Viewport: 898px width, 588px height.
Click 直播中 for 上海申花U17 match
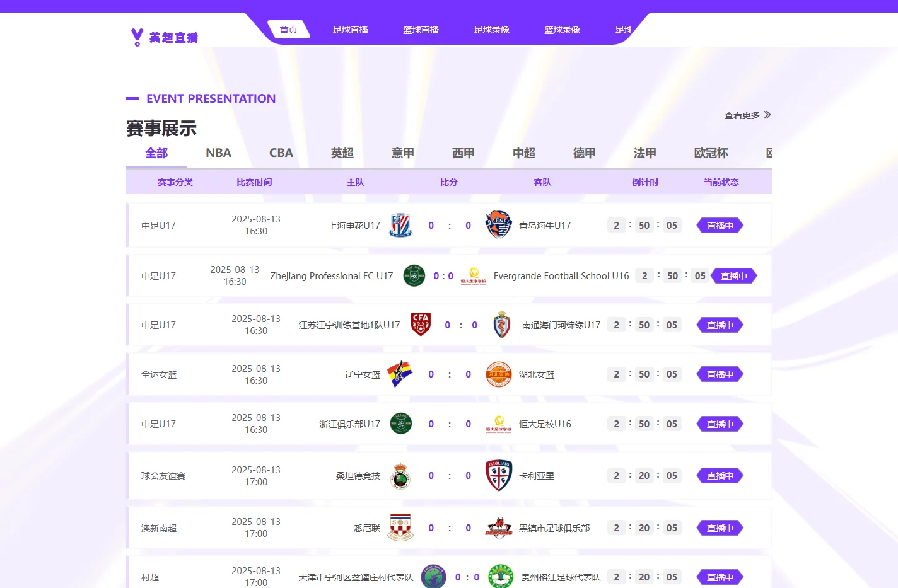click(720, 226)
